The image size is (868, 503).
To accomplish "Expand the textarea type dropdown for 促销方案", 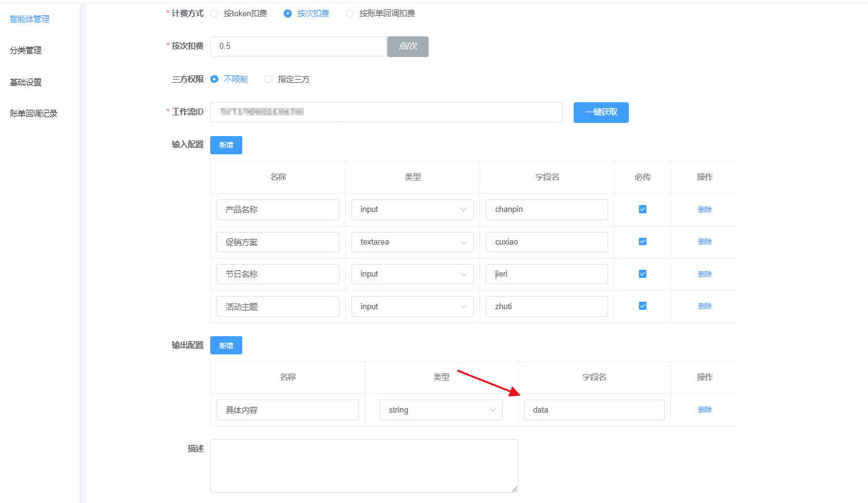I will click(412, 242).
